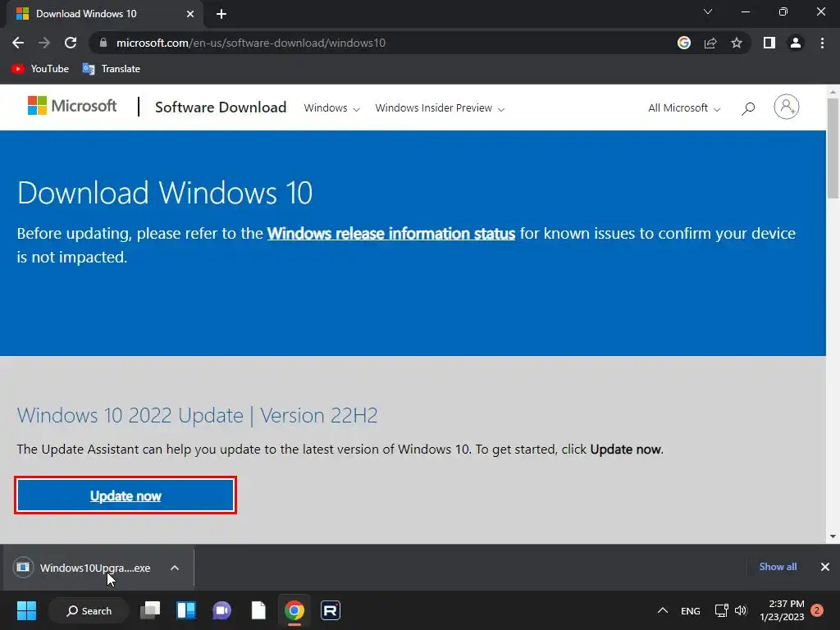Click the page vertical scrollbar thumb
This screenshot has height=630, width=840.
tap(833, 148)
